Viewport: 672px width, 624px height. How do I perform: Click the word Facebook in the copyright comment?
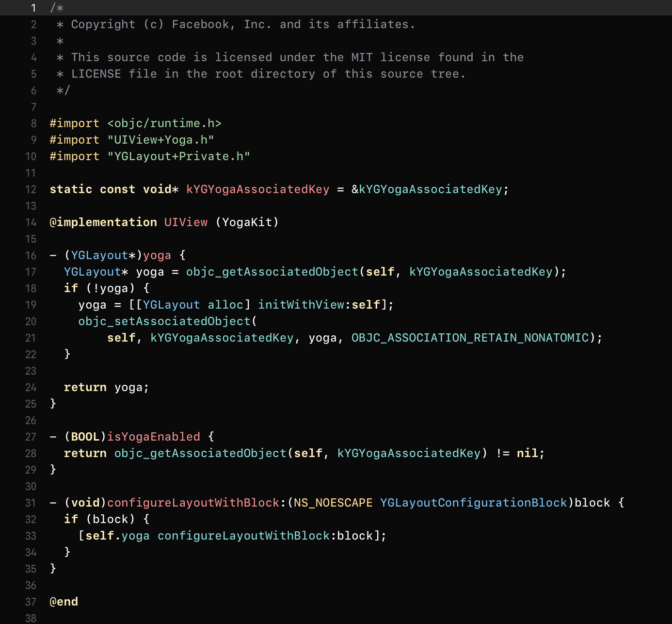coord(200,24)
